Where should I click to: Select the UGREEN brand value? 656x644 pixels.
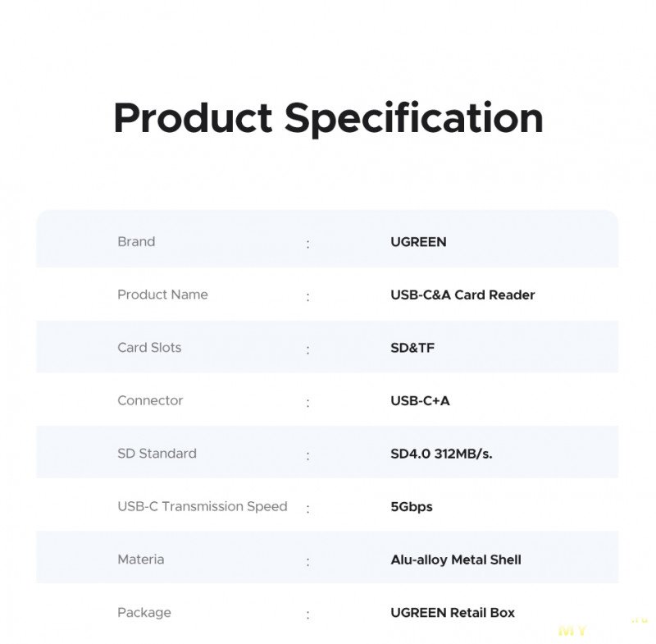click(x=418, y=242)
